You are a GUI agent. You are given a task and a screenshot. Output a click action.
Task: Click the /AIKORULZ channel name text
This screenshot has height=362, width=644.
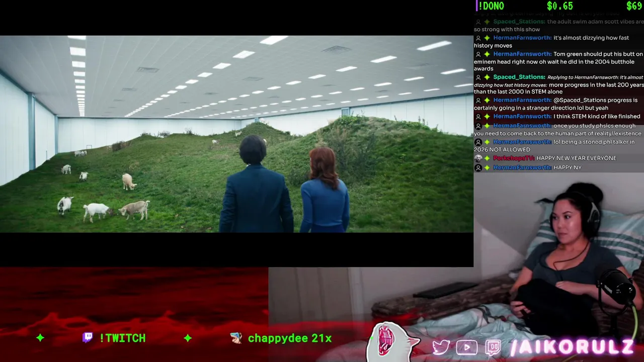pos(571,347)
